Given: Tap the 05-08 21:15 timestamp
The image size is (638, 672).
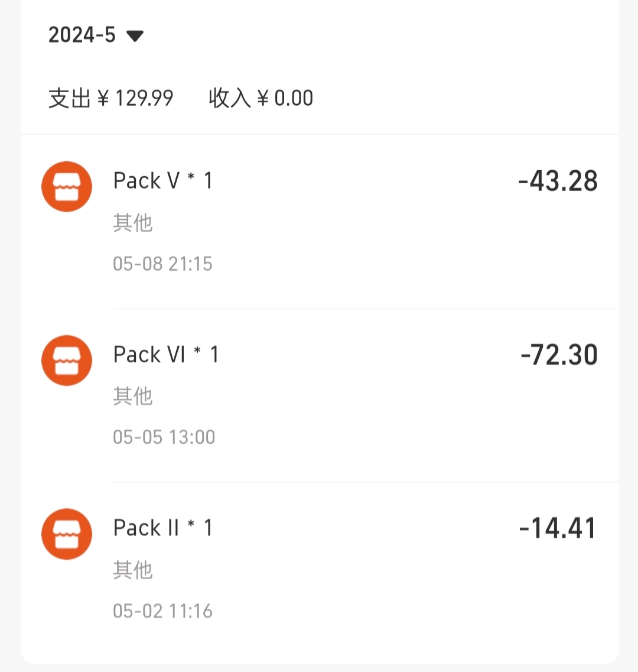Looking at the screenshot, I should point(163,264).
